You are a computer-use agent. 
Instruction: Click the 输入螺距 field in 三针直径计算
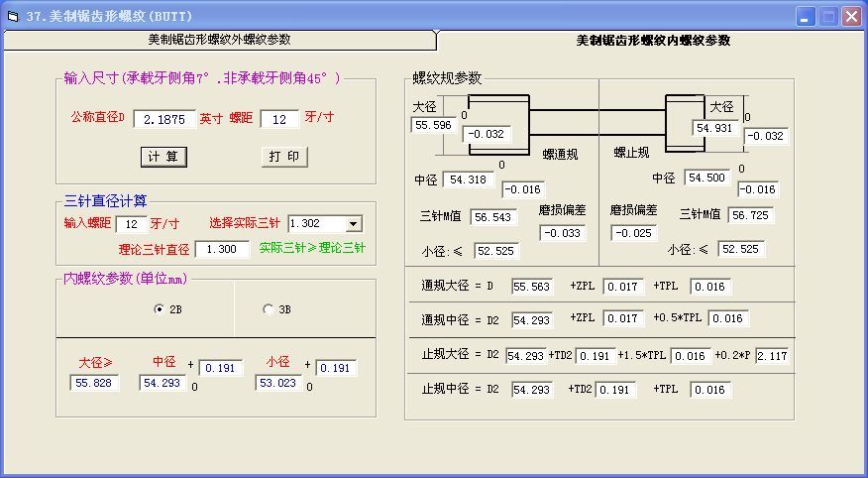click(x=131, y=224)
